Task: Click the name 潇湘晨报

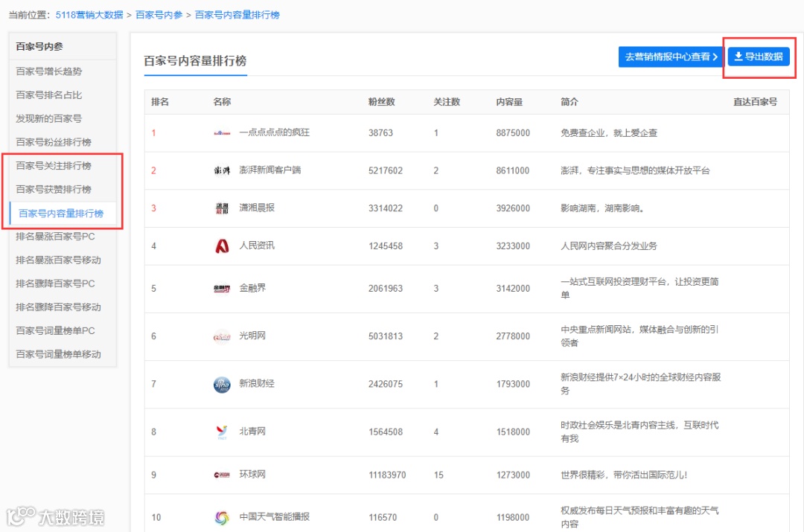Action: click(257, 208)
